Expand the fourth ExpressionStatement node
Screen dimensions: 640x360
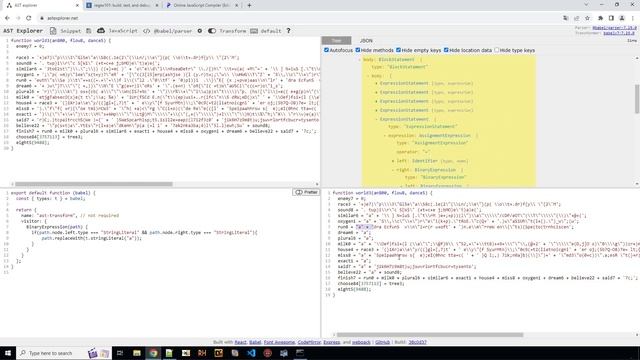(x=404, y=110)
